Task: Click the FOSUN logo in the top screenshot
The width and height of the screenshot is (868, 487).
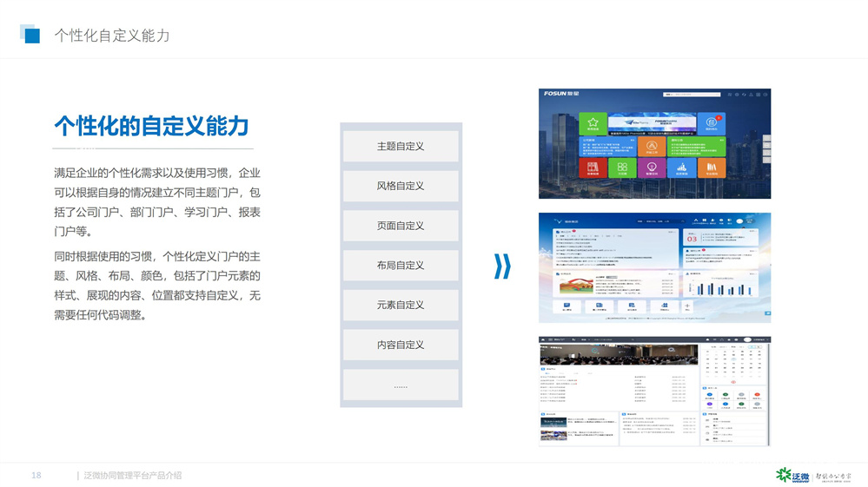Action: point(561,94)
